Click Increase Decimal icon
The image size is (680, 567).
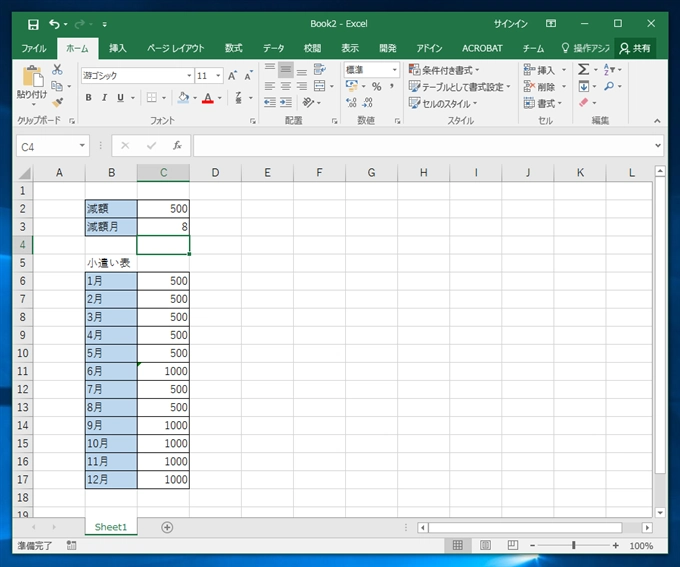pyautogui.click(x=351, y=102)
